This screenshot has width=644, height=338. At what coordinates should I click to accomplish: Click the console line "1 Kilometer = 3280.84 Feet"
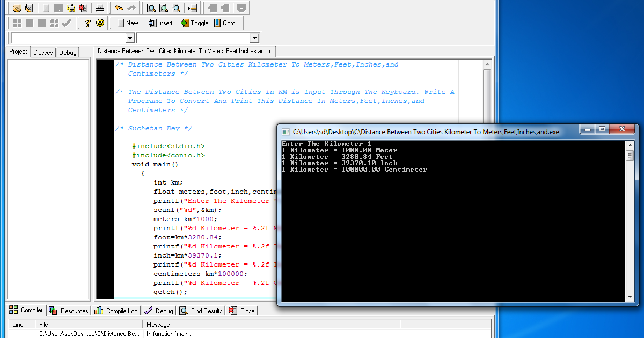tap(337, 157)
